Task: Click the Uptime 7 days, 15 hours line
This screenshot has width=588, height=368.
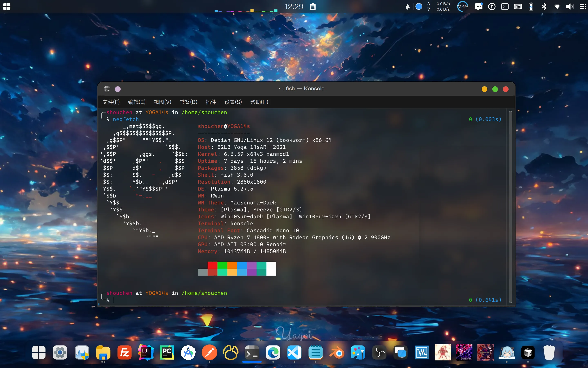Action: [x=250, y=161]
